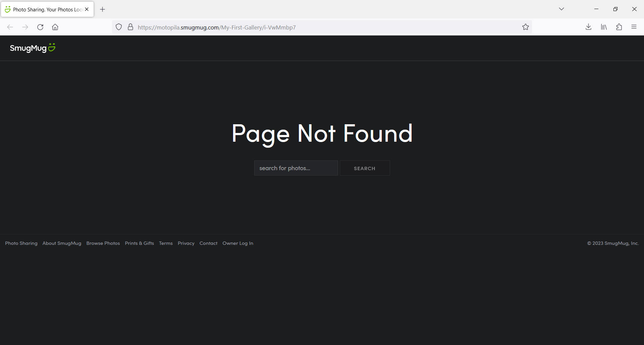Open the browser home page
This screenshot has height=345, width=644.
(x=55, y=27)
